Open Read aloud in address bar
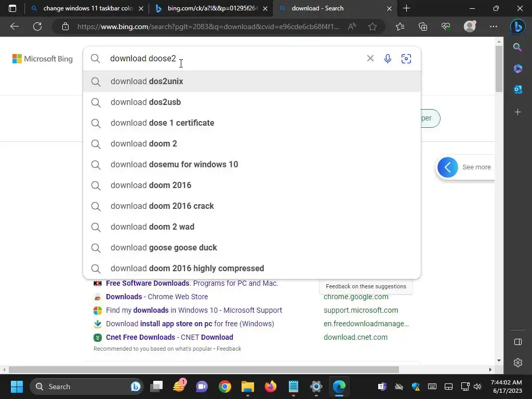Image resolution: width=532 pixels, height=399 pixels. point(352,26)
